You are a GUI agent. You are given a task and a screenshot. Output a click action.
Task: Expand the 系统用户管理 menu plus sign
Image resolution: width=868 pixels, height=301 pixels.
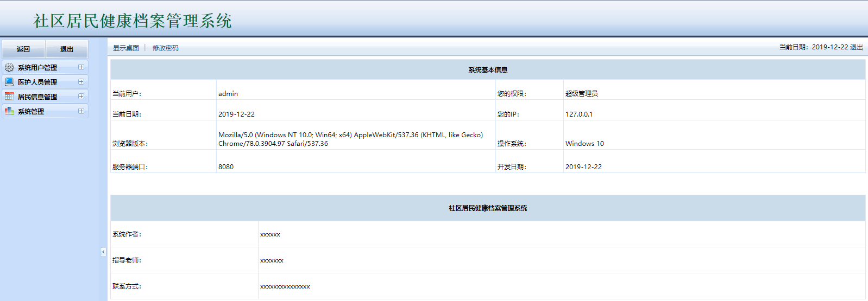(x=81, y=67)
